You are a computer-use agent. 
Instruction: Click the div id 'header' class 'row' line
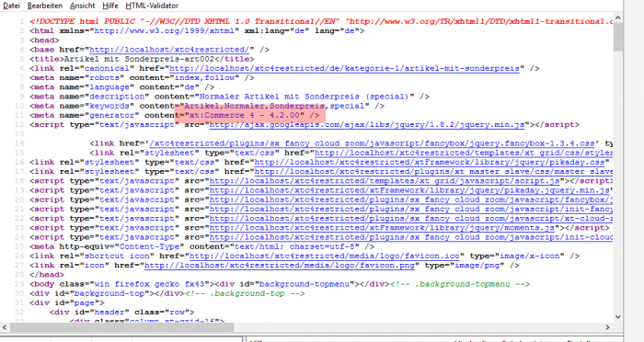pos(122,313)
